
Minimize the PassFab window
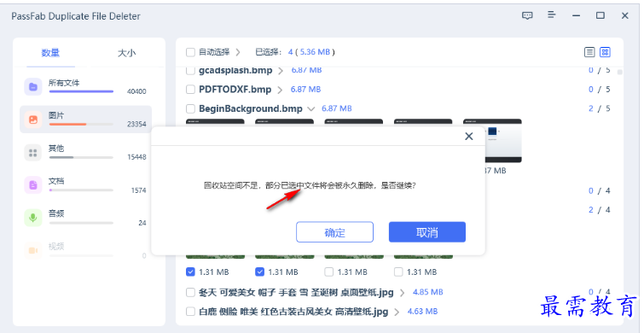click(x=577, y=15)
